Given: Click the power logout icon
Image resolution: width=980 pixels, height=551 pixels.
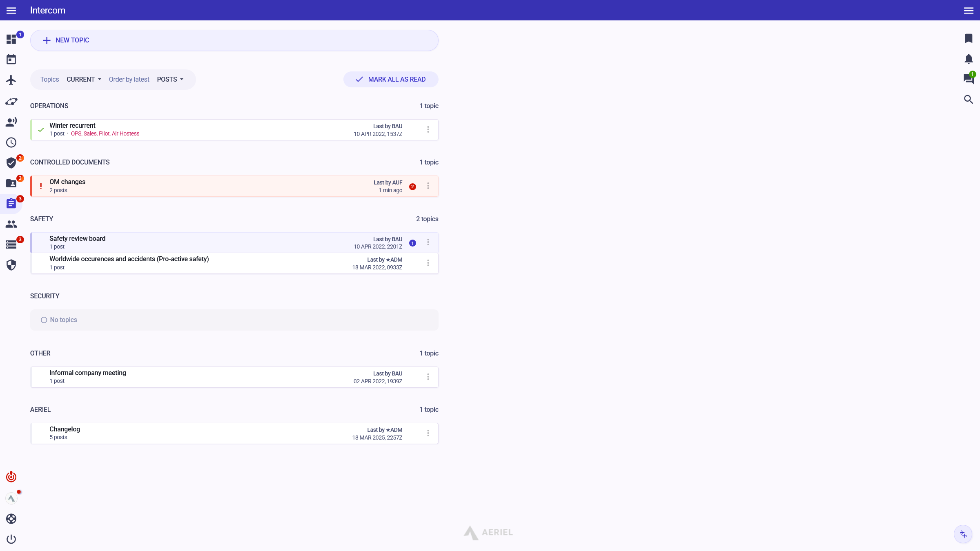Looking at the screenshot, I should point(11,539).
